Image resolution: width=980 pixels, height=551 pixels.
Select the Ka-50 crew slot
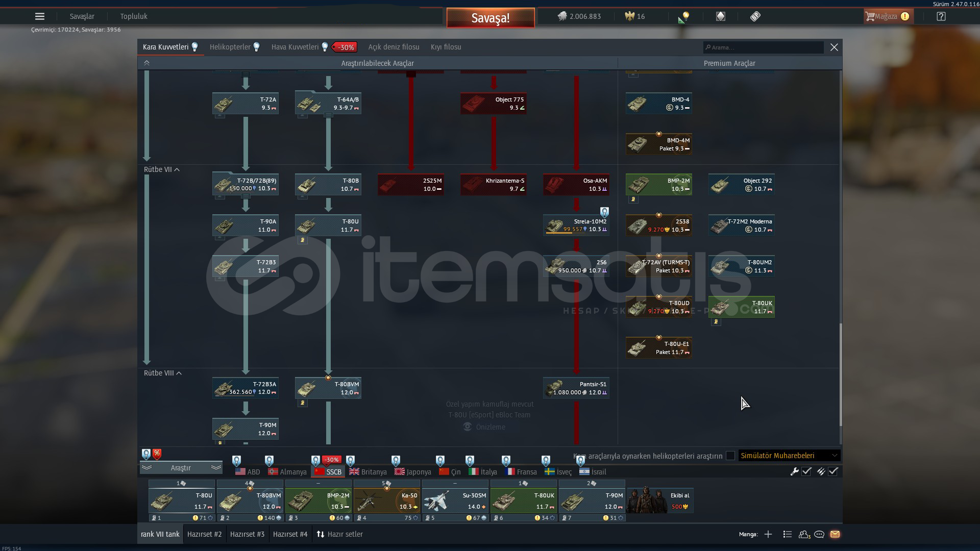coord(386,500)
